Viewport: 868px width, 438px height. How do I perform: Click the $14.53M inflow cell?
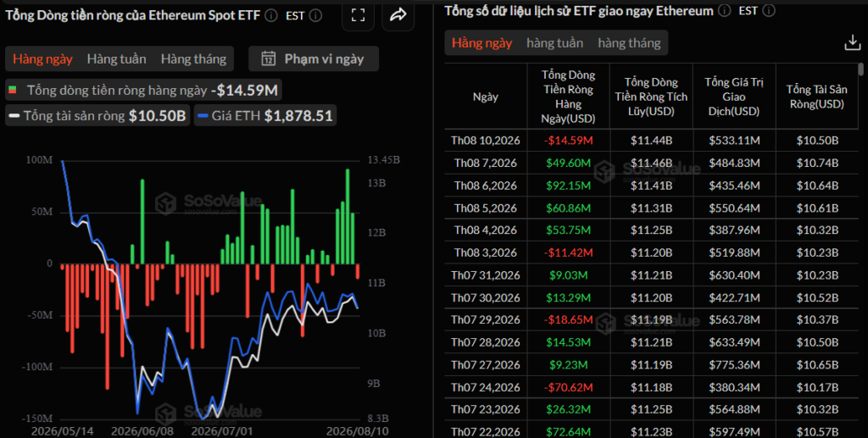tap(568, 342)
